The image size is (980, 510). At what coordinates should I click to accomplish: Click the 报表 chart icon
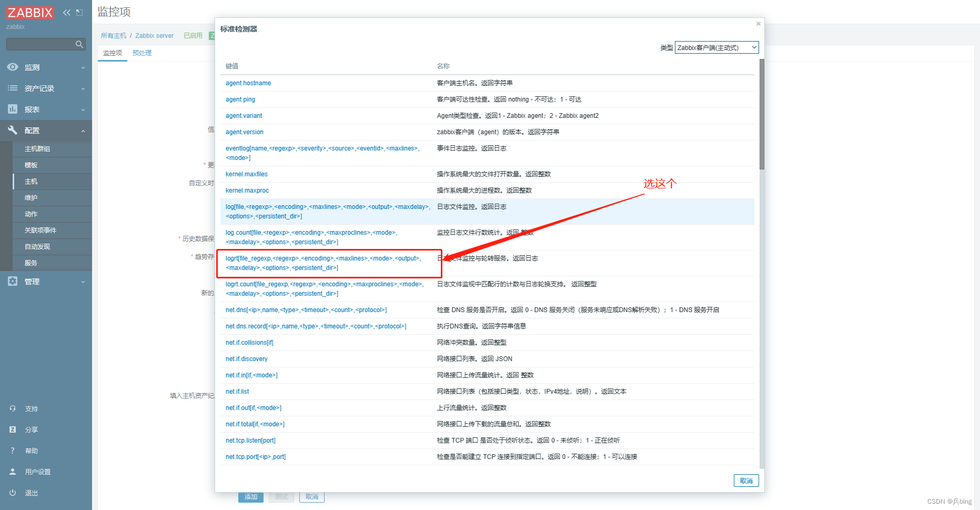[13, 109]
